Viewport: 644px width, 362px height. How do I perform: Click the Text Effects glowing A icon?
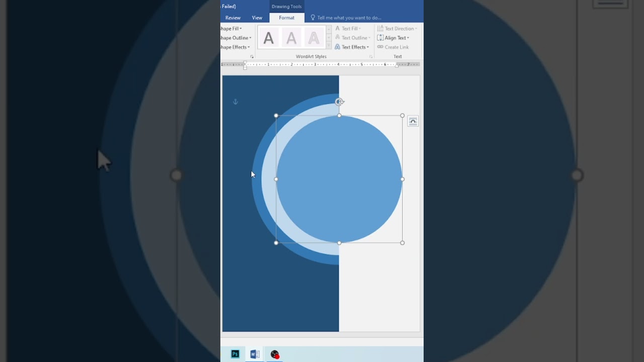pyautogui.click(x=337, y=47)
